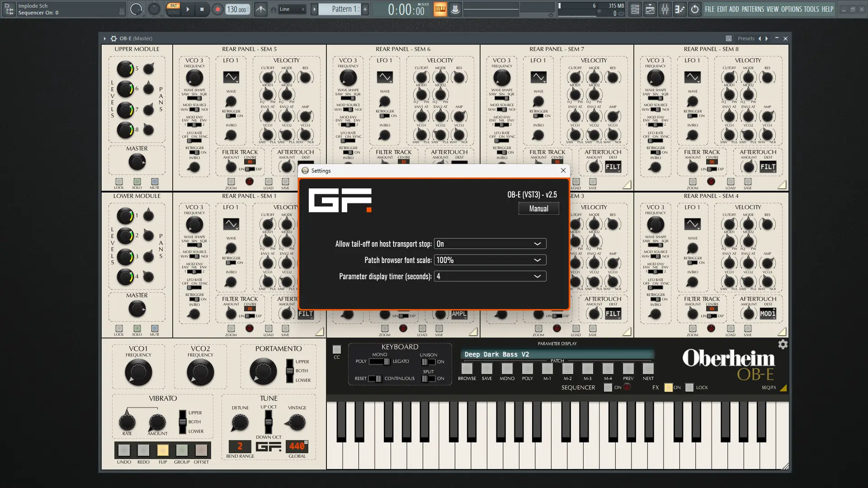Click the Manual button in Settings
868x488 pixels.
(x=538, y=209)
